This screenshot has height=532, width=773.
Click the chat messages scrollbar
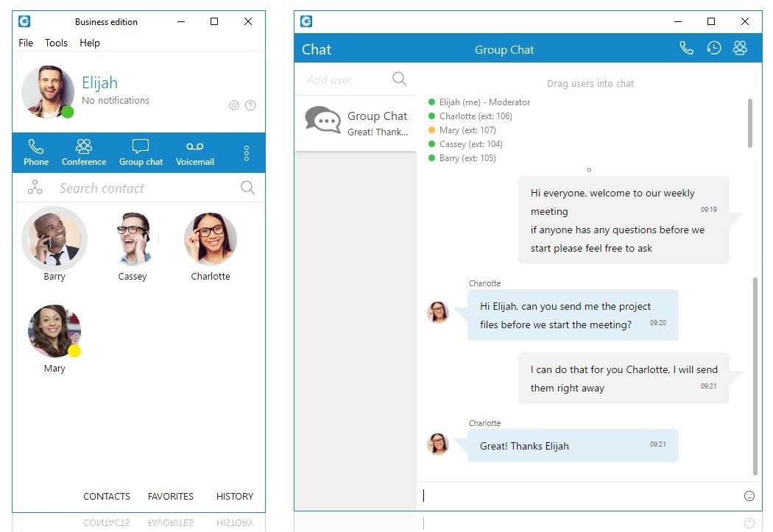[x=755, y=375]
